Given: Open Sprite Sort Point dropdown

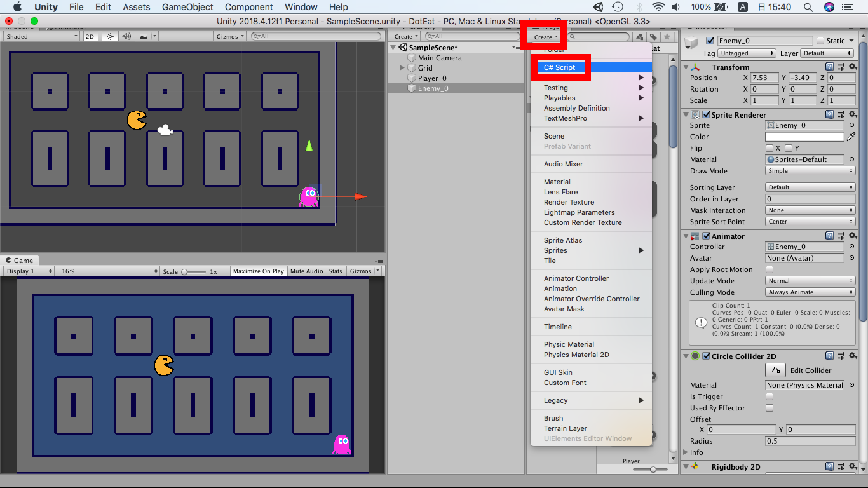Looking at the screenshot, I should pos(810,222).
